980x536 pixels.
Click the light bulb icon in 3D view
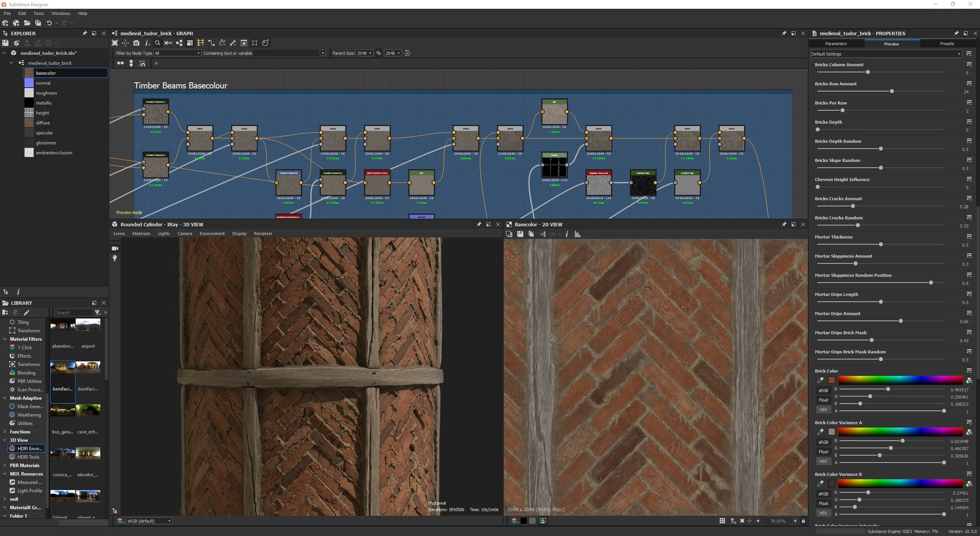[x=115, y=258]
